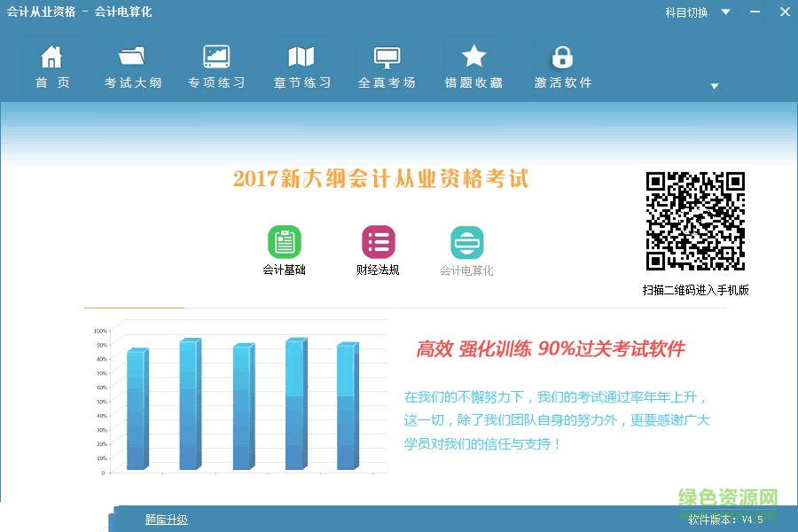
Task: Switch to 章节练习 chapter practice
Action: (301, 65)
